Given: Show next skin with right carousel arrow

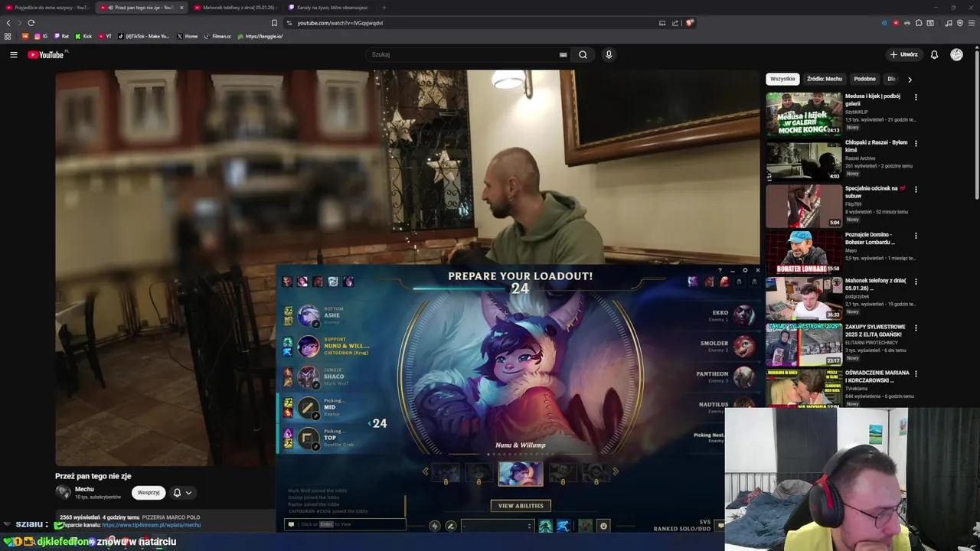Looking at the screenshot, I should pyautogui.click(x=615, y=471).
